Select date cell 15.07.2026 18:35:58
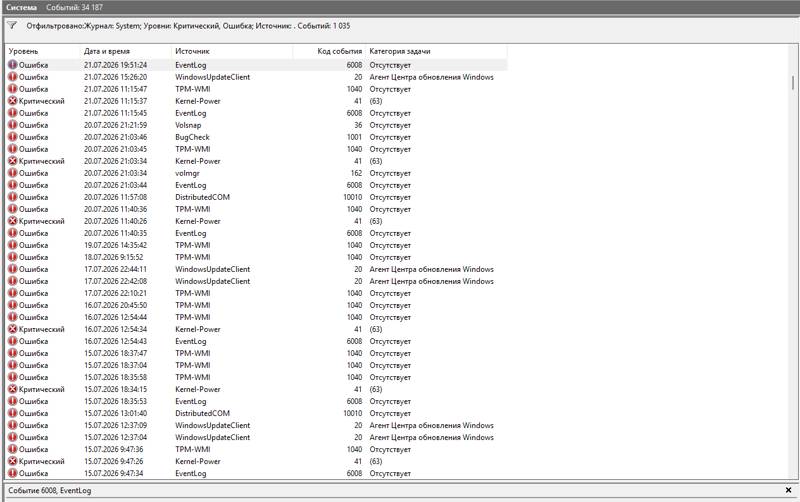 pos(115,377)
